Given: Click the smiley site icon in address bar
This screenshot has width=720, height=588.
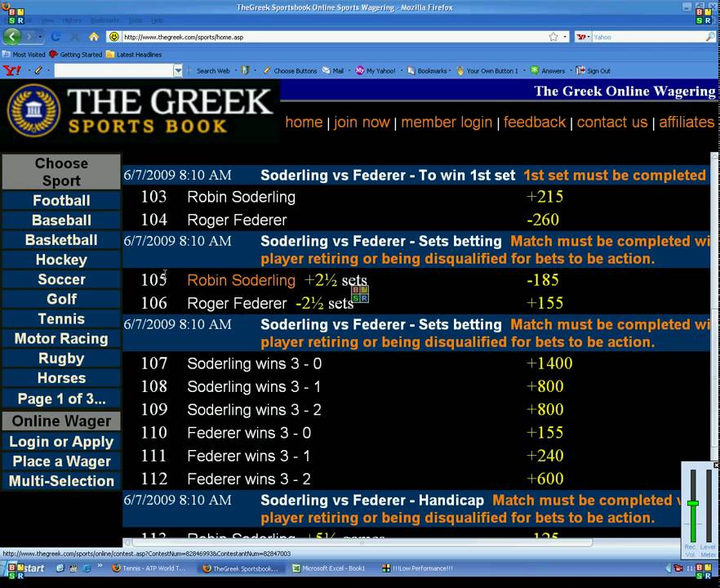Looking at the screenshot, I should pos(114,37).
